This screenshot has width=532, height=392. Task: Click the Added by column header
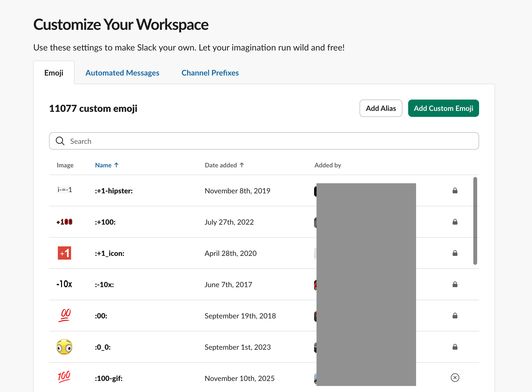[328, 165]
